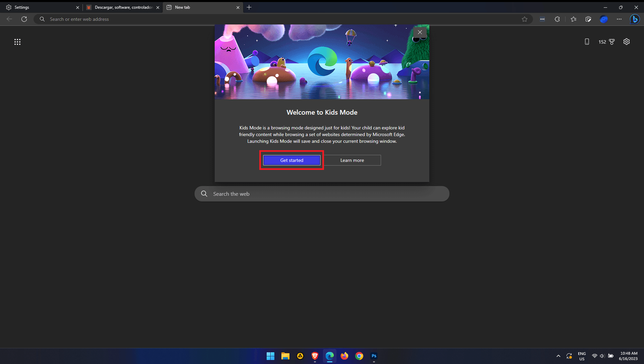Open a new tab with plus button
Viewport: 644px width, 364px height.
coord(249,7)
